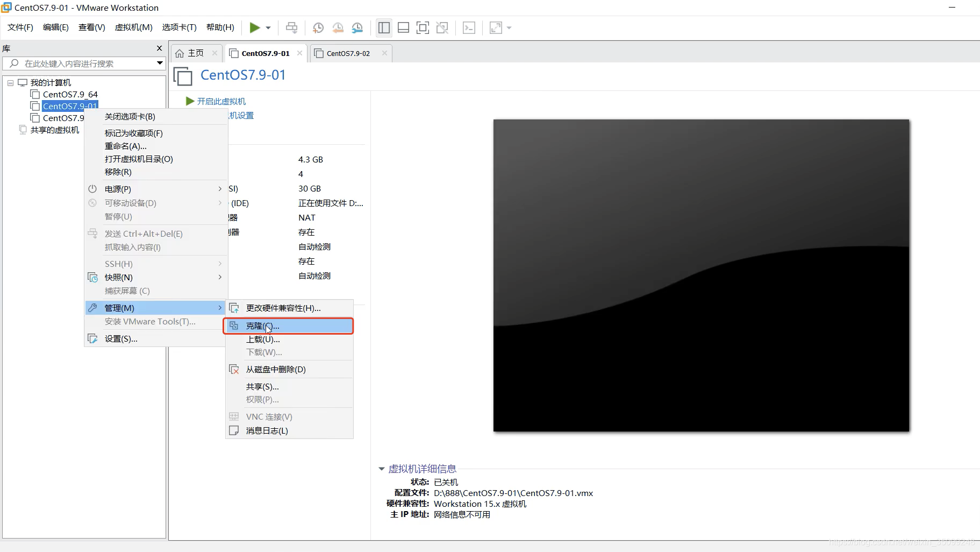The width and height of the screenshot is (980, 552).
Task: Click the virtual machine screen preview thumbnail
Action: coord(701,275)
